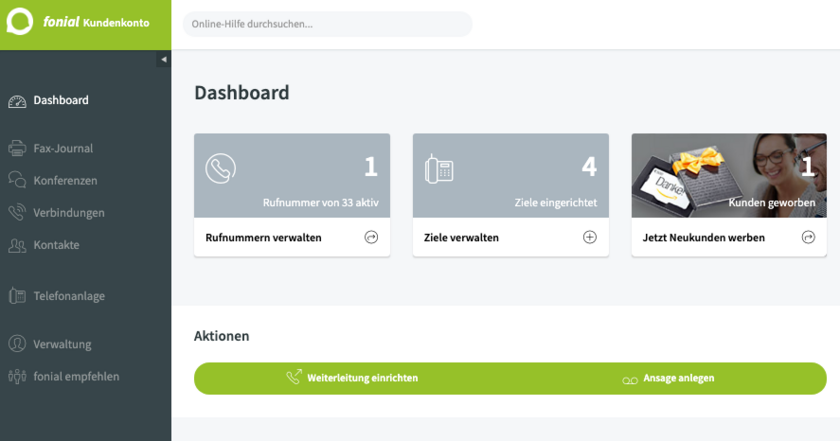Click the Kontakte people icon
840x441 pixels.
(x=17, y=245)
